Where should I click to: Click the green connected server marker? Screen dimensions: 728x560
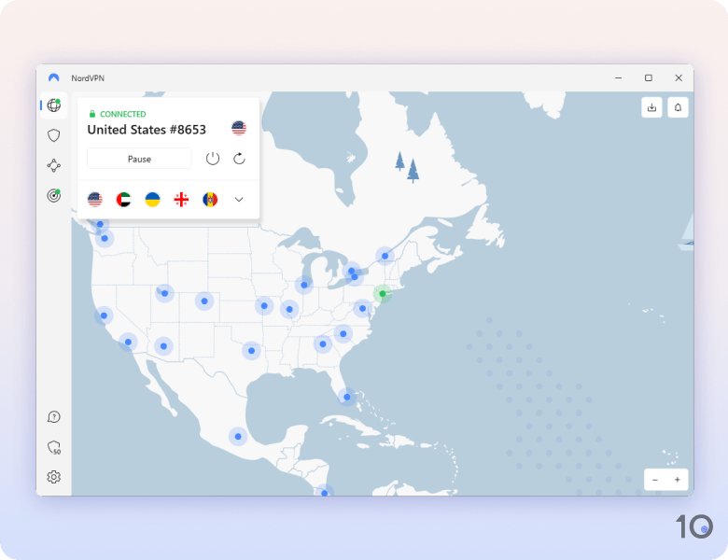[x=383, y=293]
